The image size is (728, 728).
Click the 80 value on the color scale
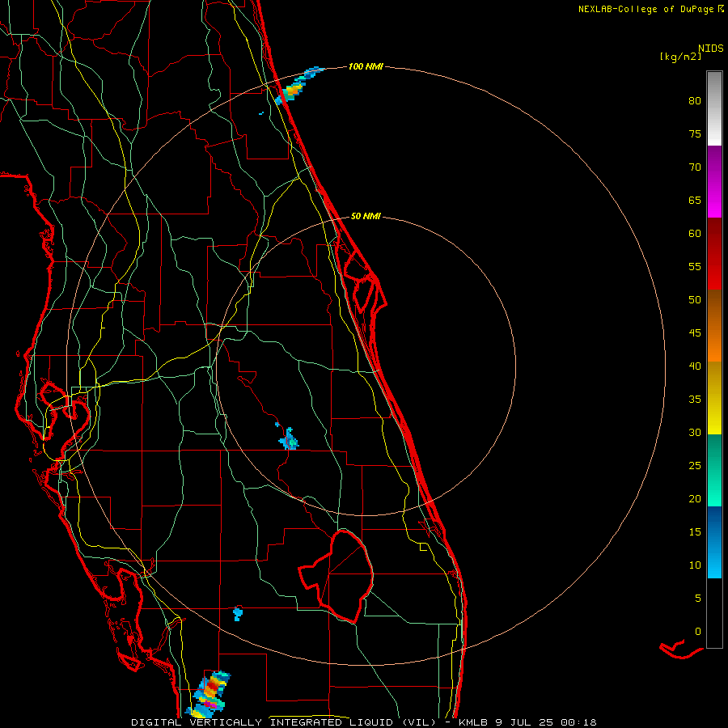[695, 101]
